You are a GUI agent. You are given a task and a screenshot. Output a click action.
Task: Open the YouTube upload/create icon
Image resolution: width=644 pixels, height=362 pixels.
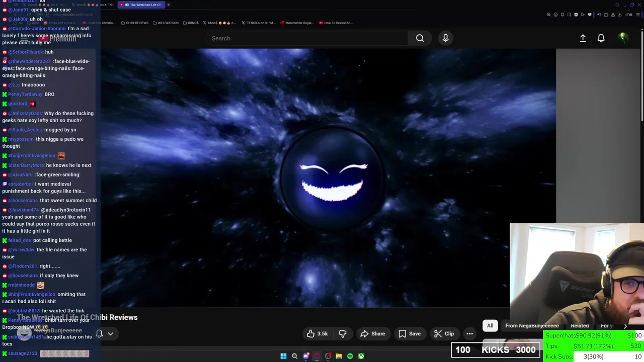click(x=583, y=38)
